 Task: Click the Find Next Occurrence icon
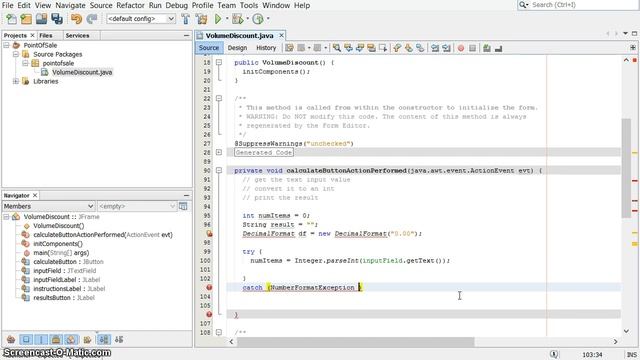(360, 48)
